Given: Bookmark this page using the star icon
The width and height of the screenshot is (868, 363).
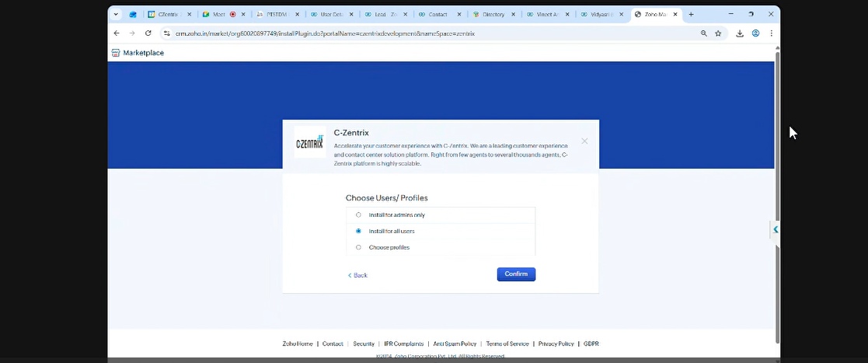Looking at the screenshot, I should point(718,33).
